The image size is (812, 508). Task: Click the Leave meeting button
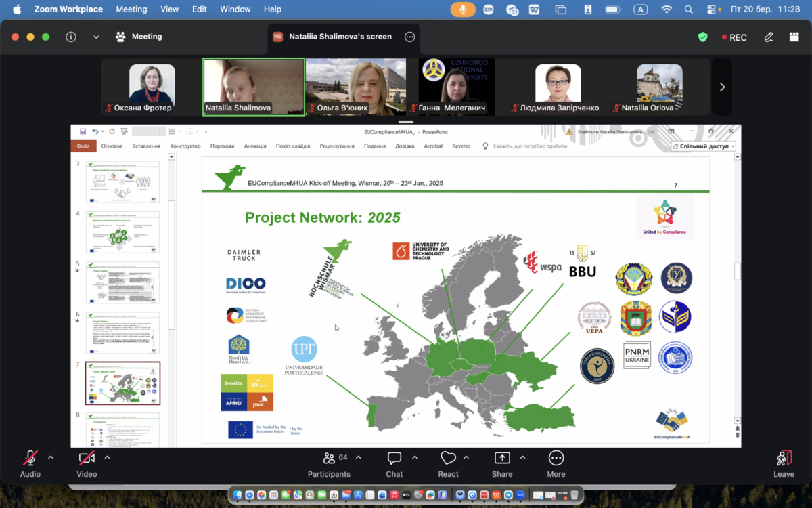784,463
